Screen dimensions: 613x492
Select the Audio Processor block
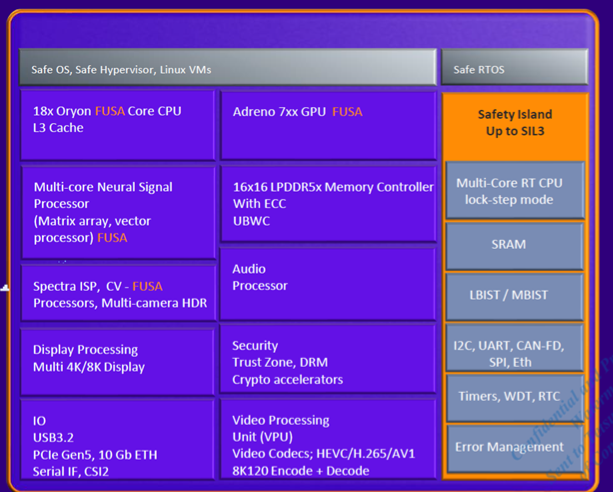(328, 284)
